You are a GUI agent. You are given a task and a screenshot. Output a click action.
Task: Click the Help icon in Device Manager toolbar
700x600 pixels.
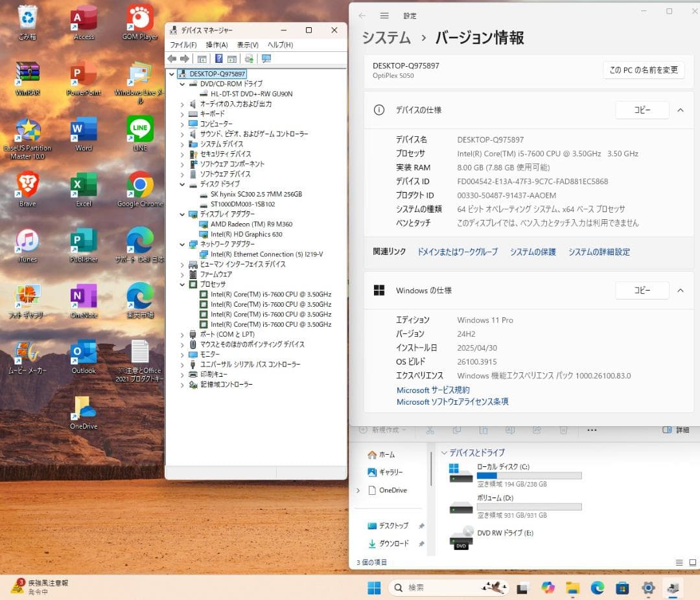pyautogui.click(x=218, y=58)
